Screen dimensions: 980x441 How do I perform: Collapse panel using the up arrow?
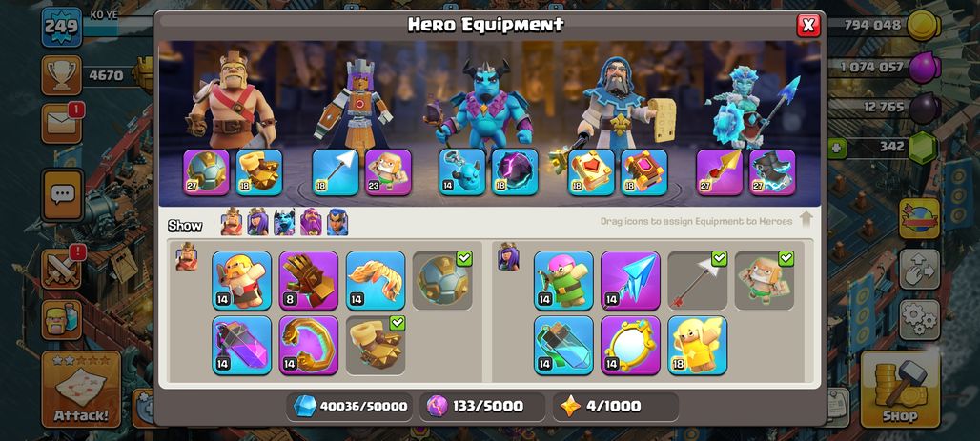click(x=806, y=220)
